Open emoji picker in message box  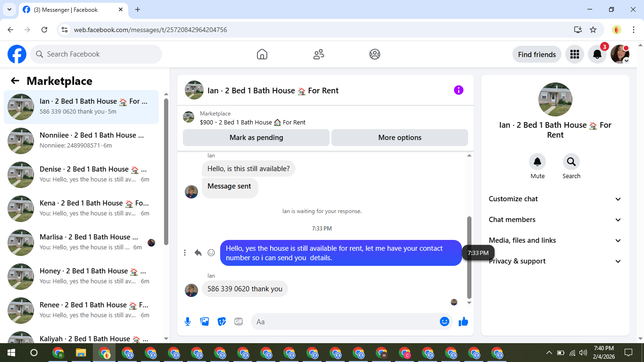(x=444, y=321)
